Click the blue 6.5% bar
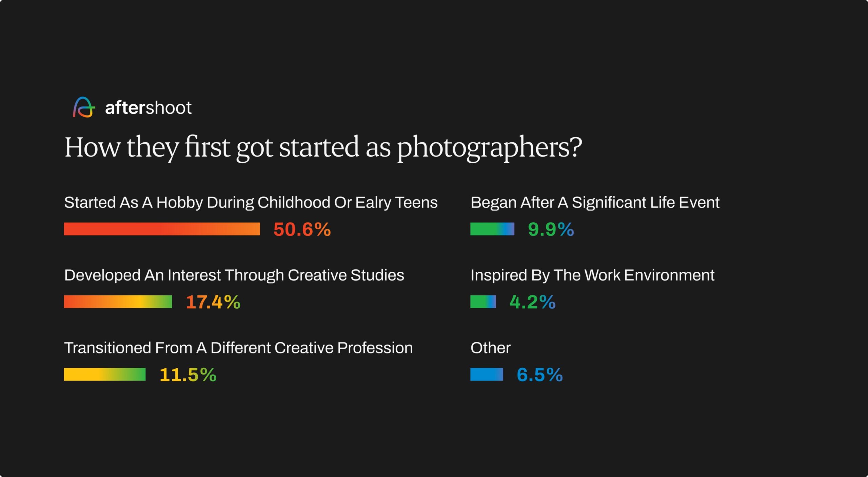This screenshot has height=477, width=868. click(487, 374)
